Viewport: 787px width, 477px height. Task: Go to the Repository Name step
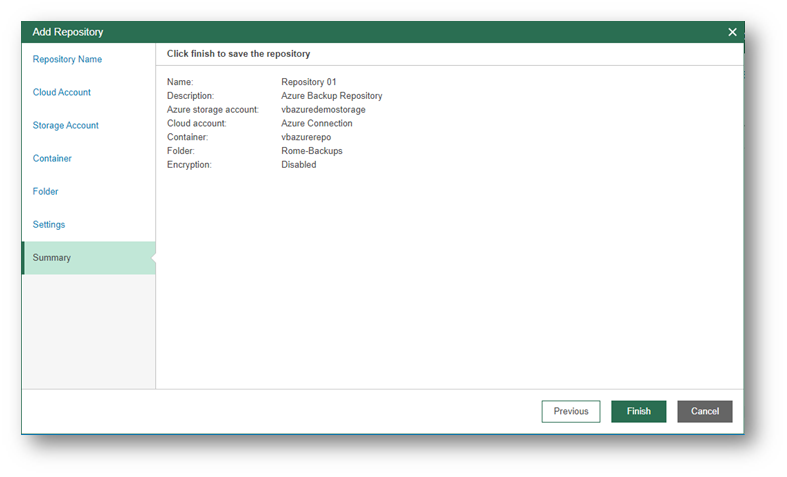(x=67, y=59)
